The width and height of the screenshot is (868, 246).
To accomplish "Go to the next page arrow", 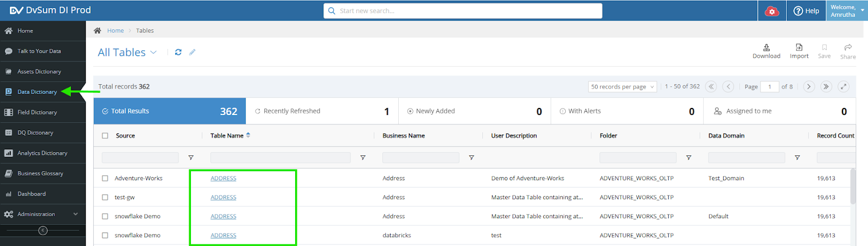I will click(809, 86).
